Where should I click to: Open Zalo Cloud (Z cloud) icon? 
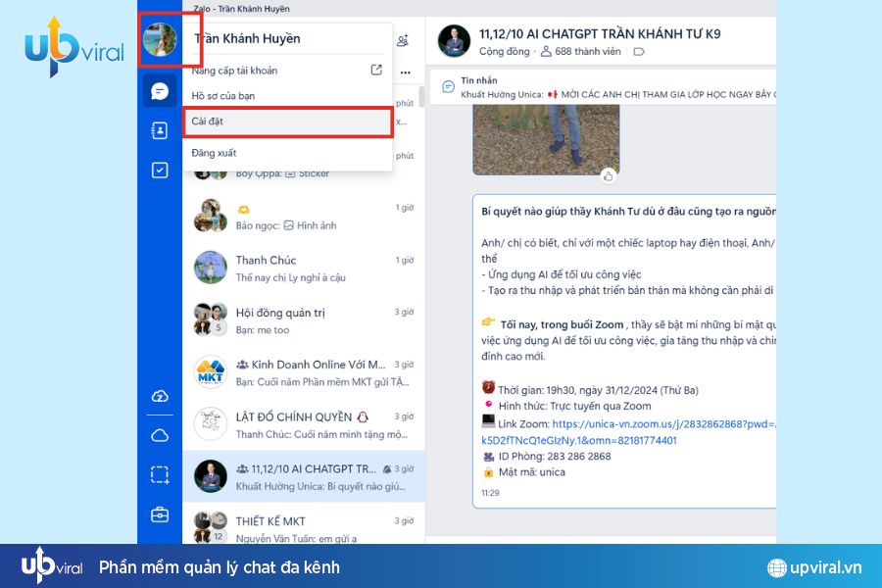[x=160, y=396]
